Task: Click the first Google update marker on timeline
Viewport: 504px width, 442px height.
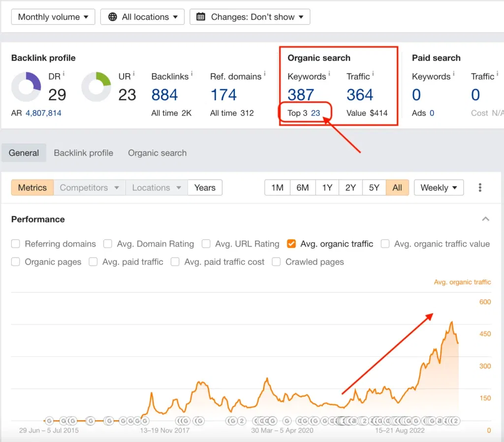Action: pyautogui.click(x=49, y=420)
